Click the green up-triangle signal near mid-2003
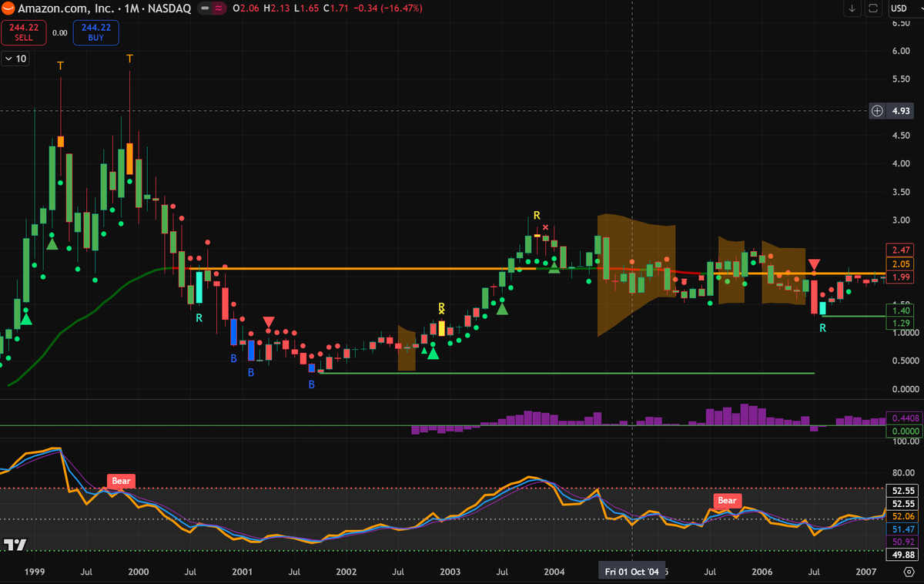This screenshot has height=584, width=924. click(x=502, y=308)
